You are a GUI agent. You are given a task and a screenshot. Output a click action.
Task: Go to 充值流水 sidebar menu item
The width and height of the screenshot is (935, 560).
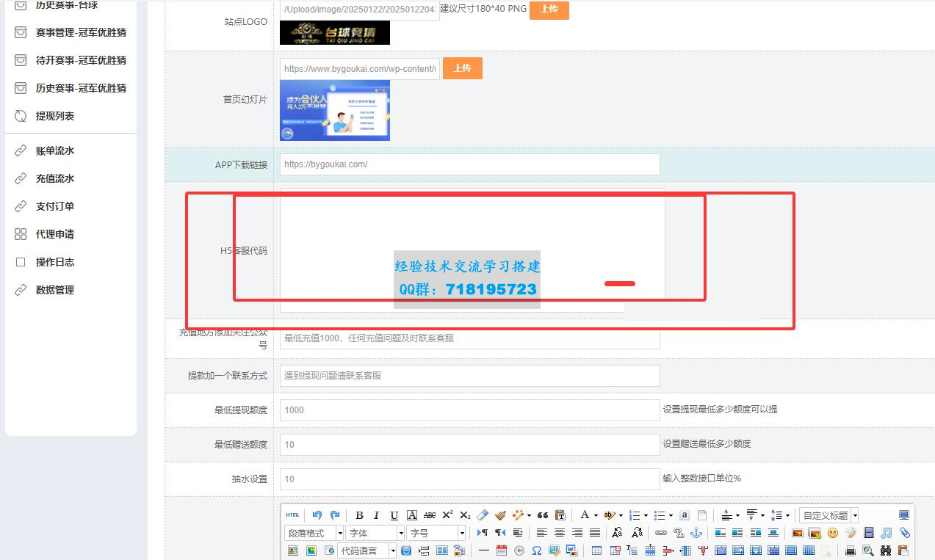coord(55,178)
